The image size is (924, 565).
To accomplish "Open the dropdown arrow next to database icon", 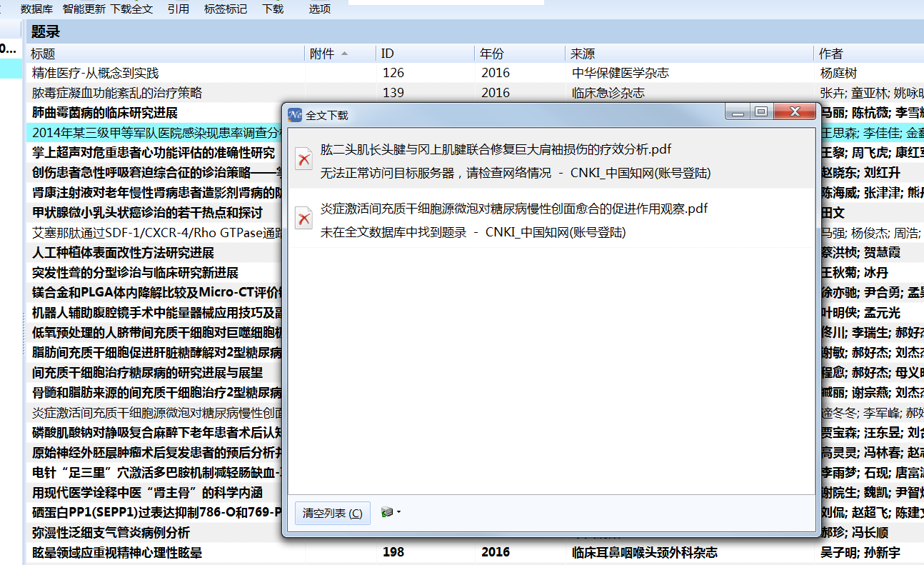I will click(398, 512).
